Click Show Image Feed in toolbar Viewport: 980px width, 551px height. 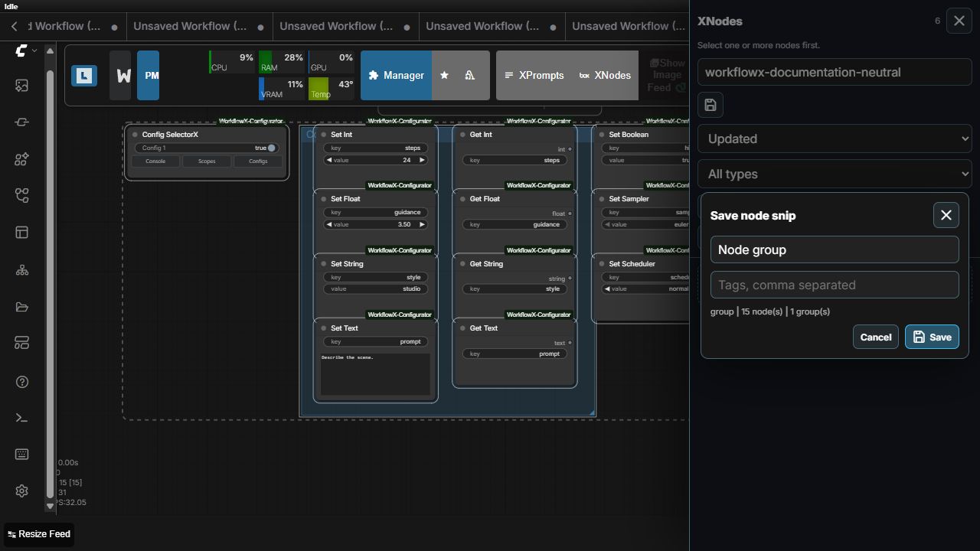(667, 75)
